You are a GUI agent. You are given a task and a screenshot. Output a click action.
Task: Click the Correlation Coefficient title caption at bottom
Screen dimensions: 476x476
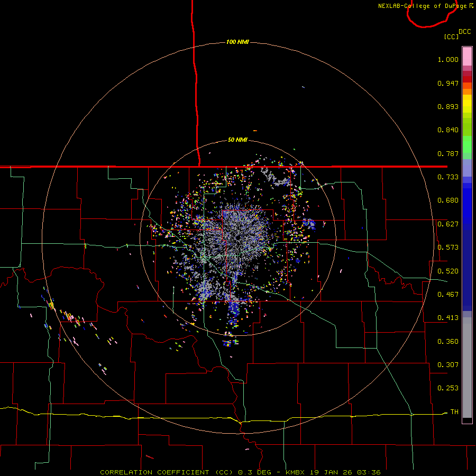[x=240, y=472]
